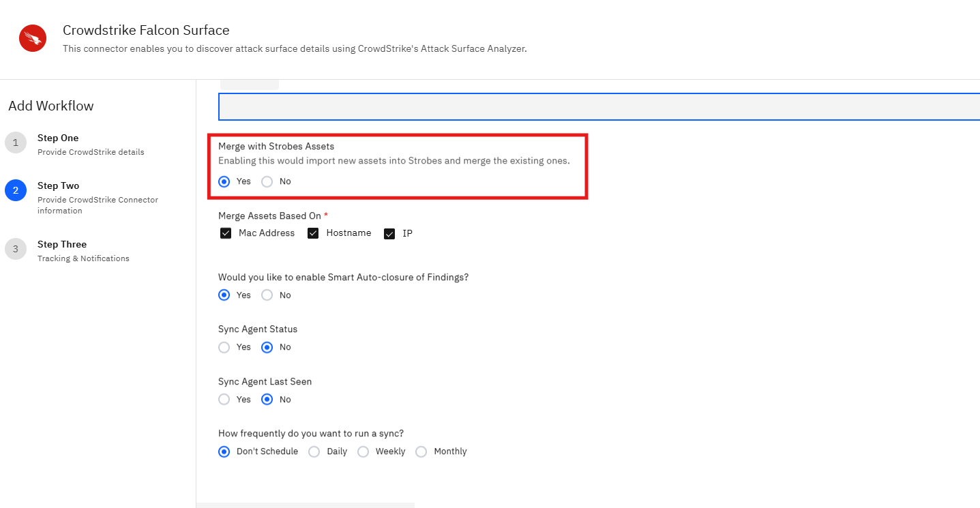The image size is (980, 508).
Task: Select Weekly sync frequency
Action: 363,451
